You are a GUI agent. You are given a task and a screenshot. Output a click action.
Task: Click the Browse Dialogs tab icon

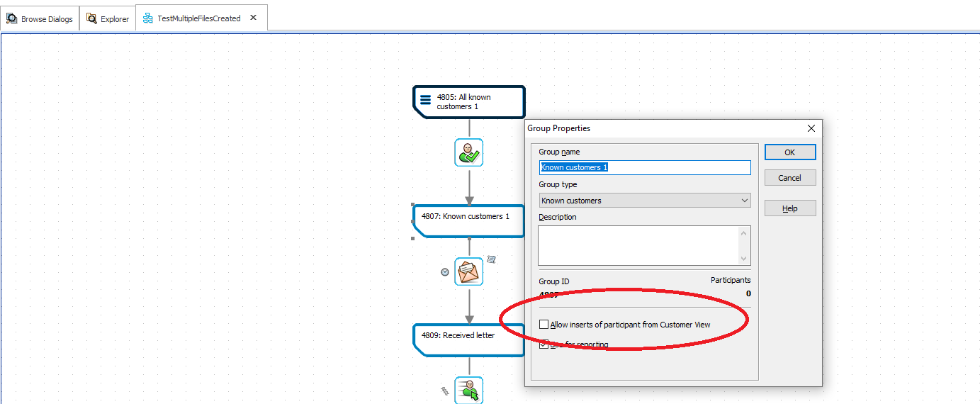pyautogui.click(x=12, y=18)
